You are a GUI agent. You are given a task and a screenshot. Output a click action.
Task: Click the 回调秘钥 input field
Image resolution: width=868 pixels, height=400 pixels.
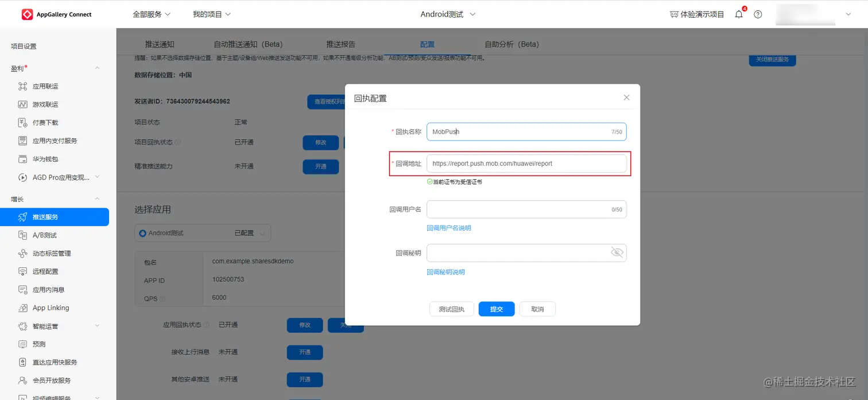[526, 253]
